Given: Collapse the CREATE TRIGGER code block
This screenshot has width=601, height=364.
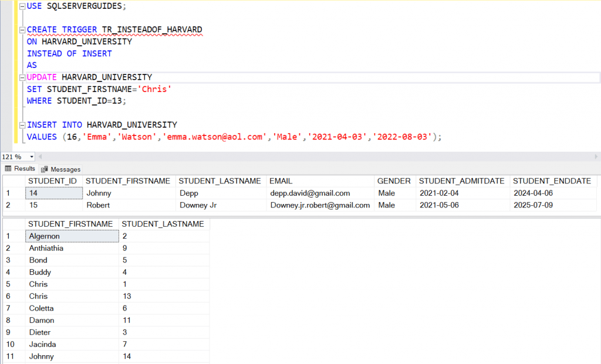Looking at the screenshot, I should (x=21, y=29).
